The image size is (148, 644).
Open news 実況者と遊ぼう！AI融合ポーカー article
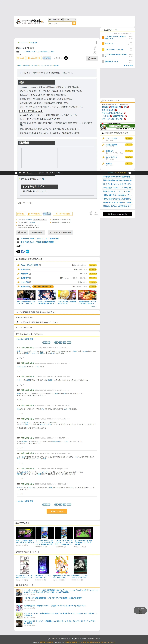[x=55, y=606]
